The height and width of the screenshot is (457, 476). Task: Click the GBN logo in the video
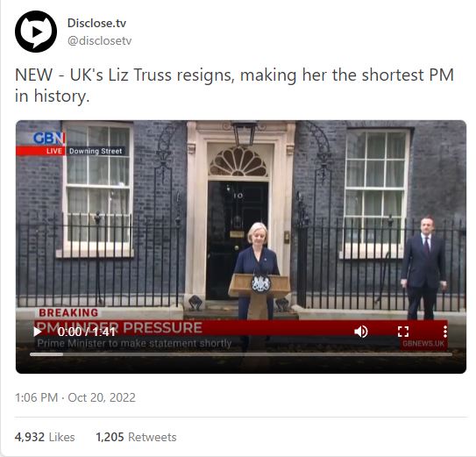click(48, 139)
